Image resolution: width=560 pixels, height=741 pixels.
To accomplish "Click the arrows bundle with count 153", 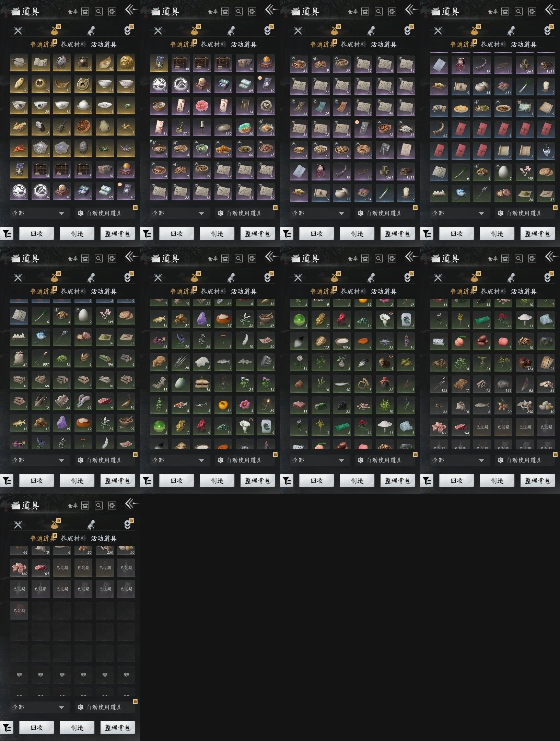I will point(439,384).
